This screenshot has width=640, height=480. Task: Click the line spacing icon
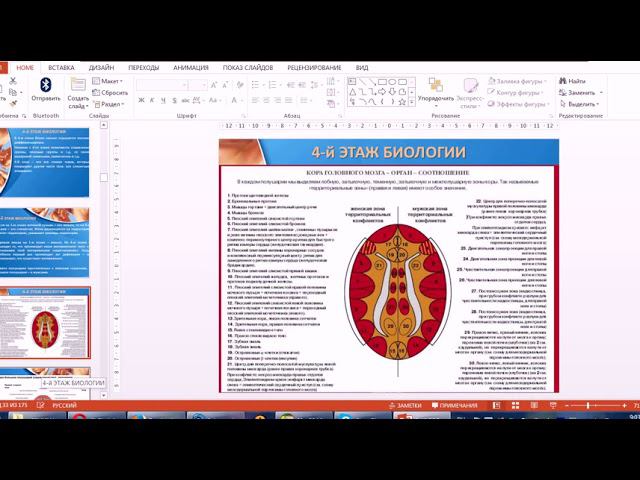click(314, 85)
